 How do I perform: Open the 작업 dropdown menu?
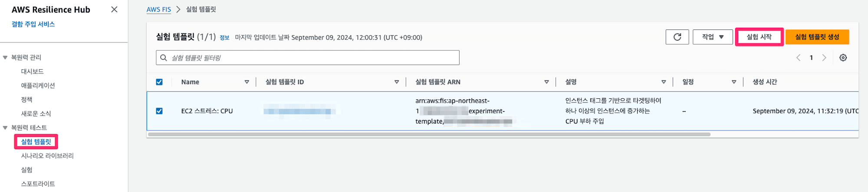713,37
